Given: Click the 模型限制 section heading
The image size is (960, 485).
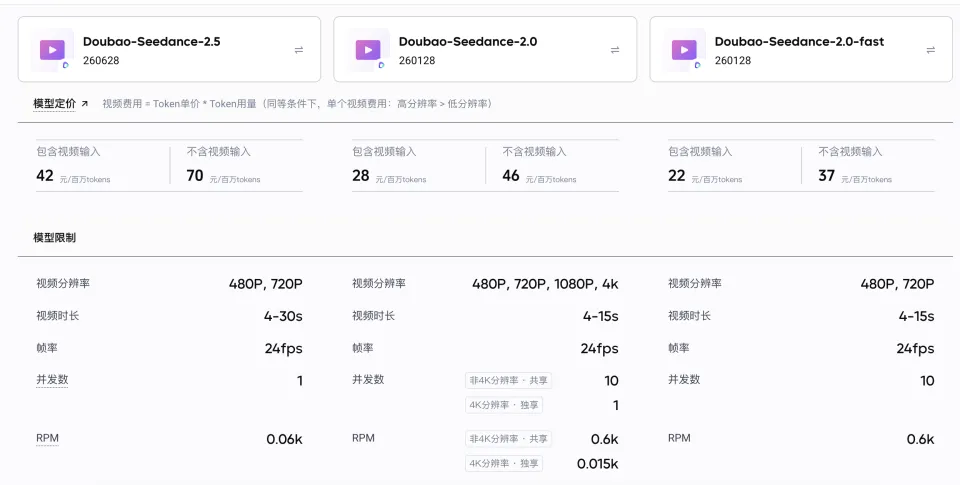Looking at the screenshot, I should [x=54, y=238].
